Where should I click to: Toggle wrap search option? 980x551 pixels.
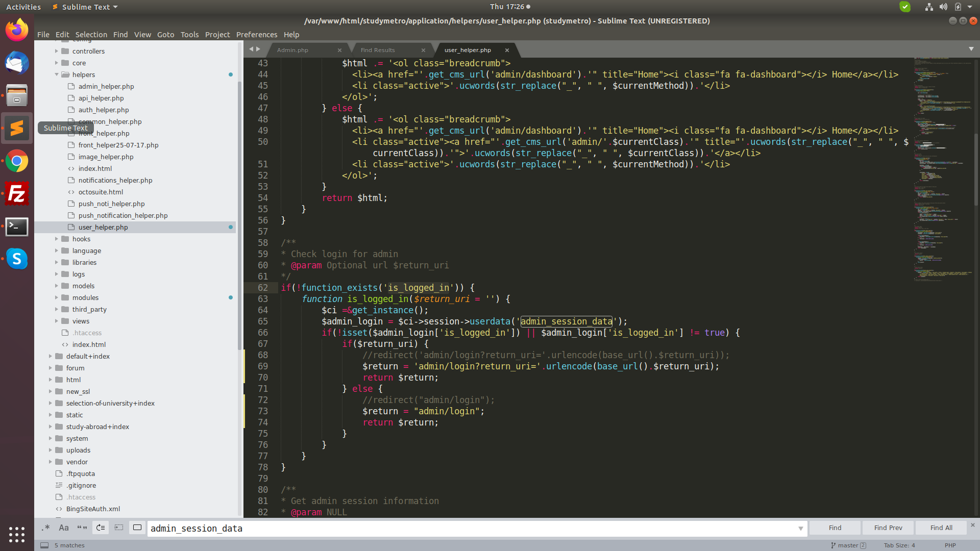coord(101,528)
